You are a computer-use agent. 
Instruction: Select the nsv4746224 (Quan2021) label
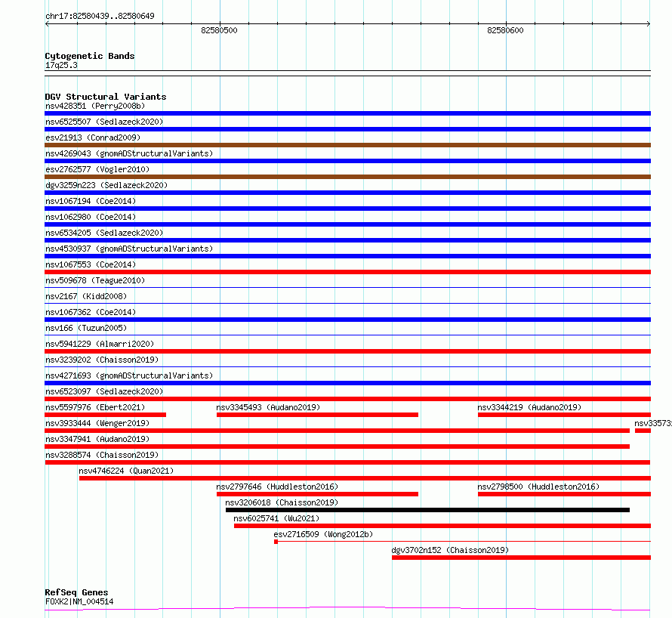(126, 471)
